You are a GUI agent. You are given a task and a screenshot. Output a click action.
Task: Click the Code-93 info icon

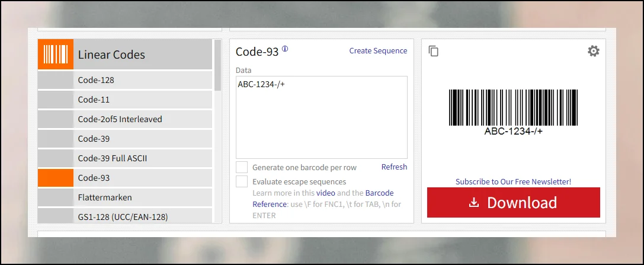coord(285,49)
